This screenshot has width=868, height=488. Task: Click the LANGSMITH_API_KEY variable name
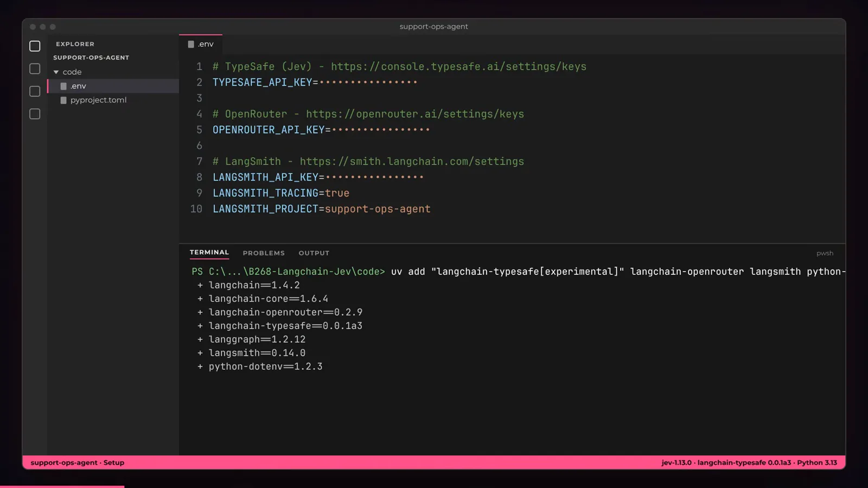(266, 177)
